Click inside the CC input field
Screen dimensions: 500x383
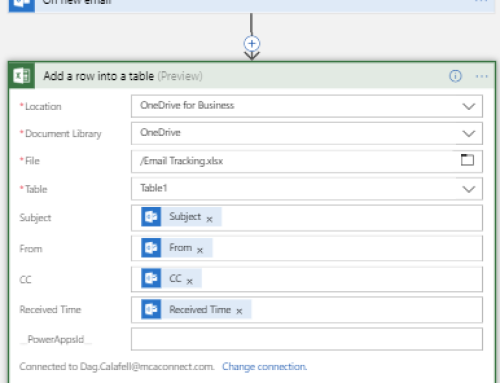[307, 279]
